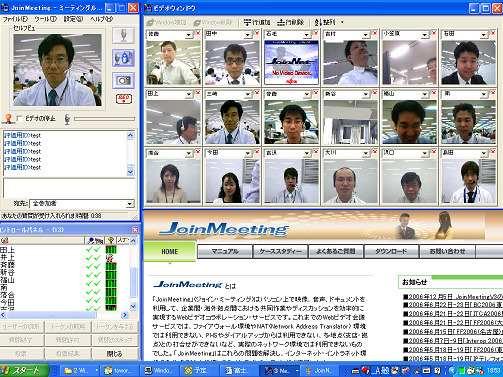Screen dimensions: 503x377
Task: Open the 田上 tile participant dropdown
Action: (189, 94)
